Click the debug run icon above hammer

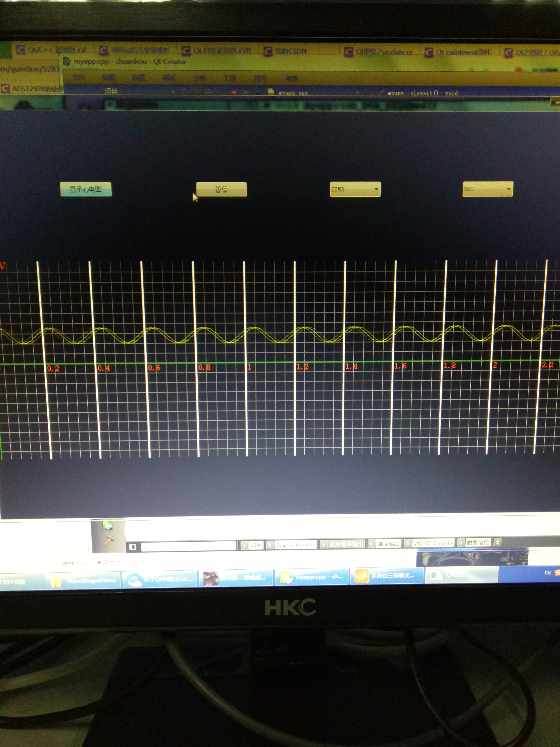(107, 526)
